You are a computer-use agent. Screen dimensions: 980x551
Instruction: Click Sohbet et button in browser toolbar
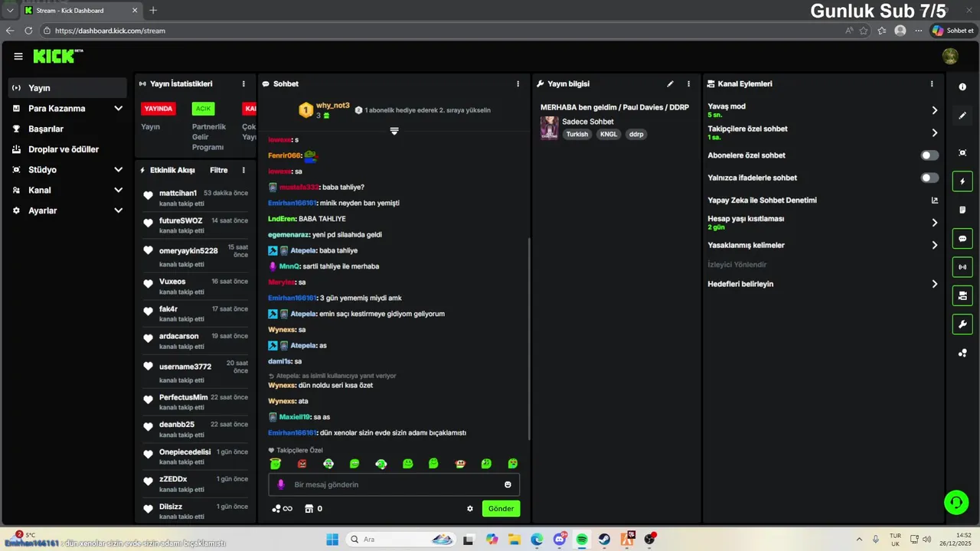click(x=953, y=31)
